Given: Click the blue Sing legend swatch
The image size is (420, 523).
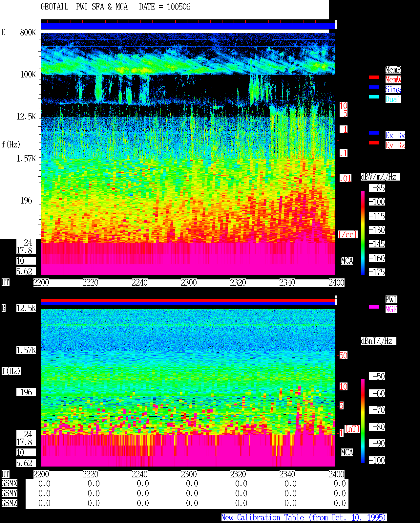Looking at the screenshot, I should 374,87.
